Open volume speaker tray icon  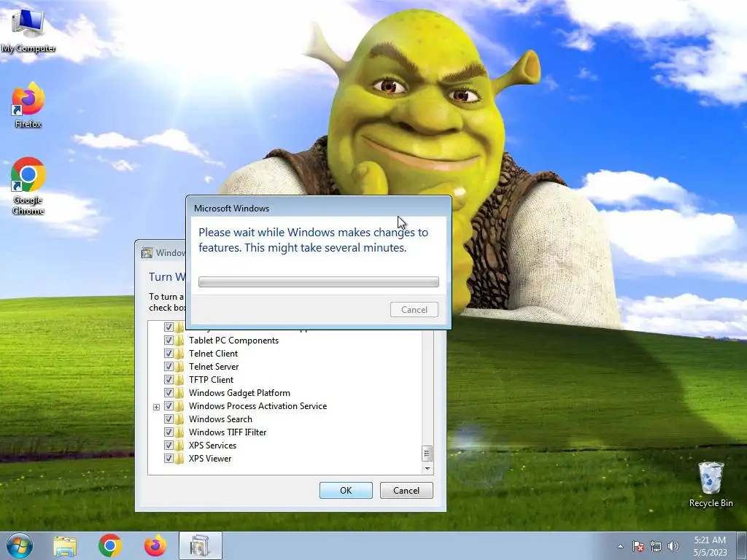point(673,546)
